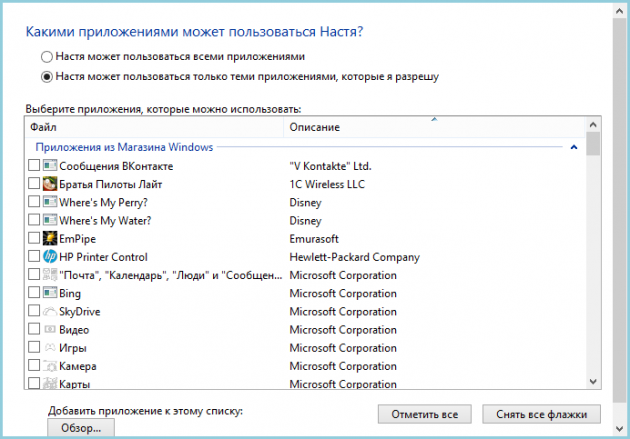Enable the Where's My Water? checkbox
This screenshot has width=630, height=439.
34,220
